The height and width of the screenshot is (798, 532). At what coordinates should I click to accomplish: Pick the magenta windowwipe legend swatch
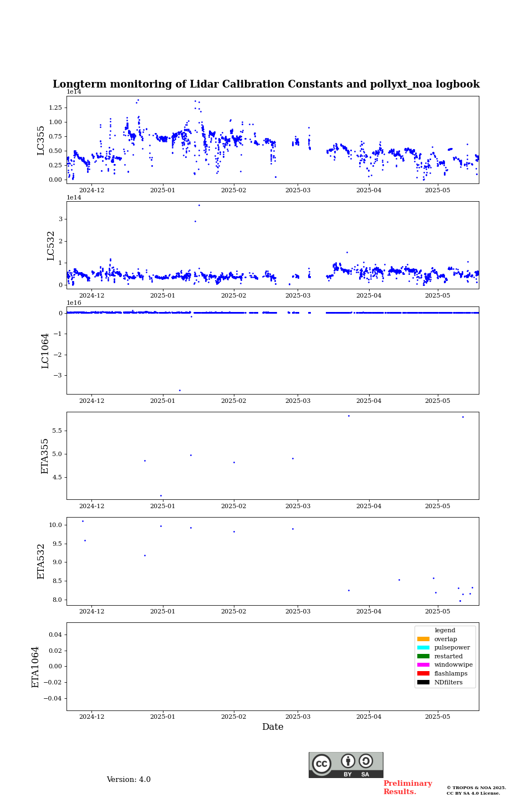coord(423,665)
